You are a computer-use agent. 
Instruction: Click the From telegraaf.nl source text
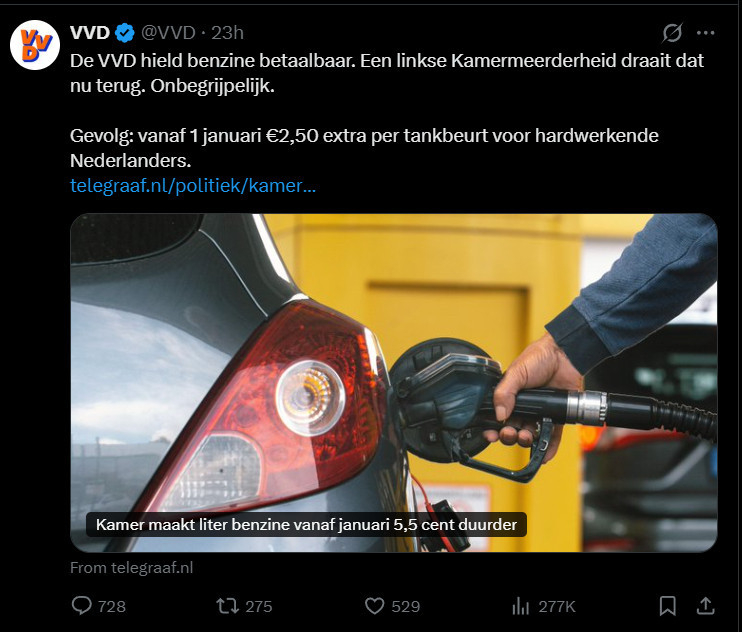coord(132,567)
